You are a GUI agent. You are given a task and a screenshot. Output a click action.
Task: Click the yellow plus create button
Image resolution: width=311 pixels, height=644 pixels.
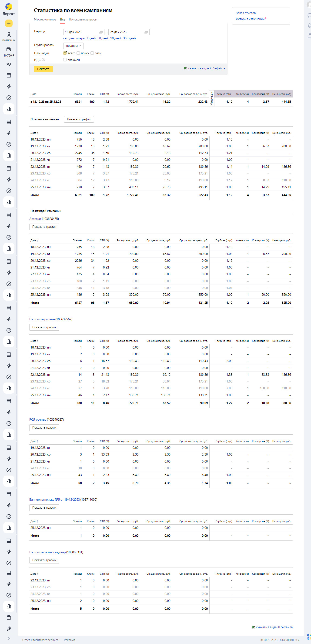(9, 23)
